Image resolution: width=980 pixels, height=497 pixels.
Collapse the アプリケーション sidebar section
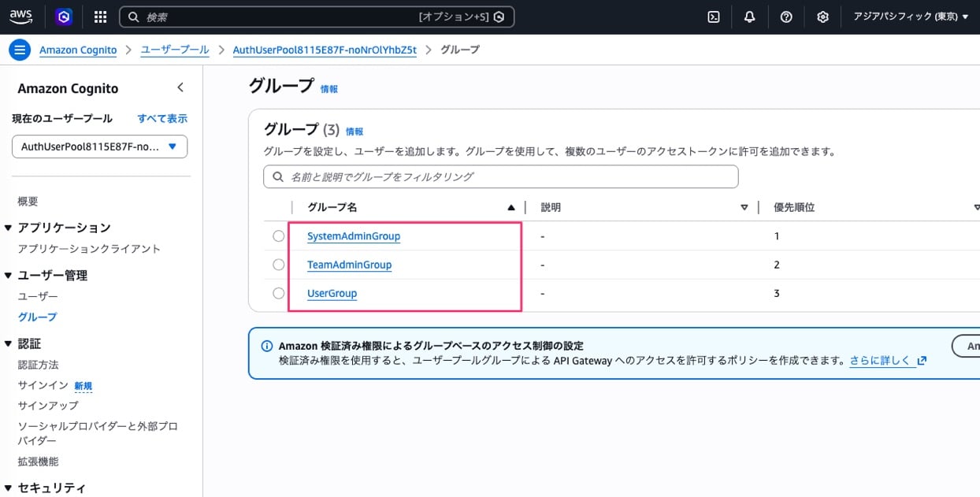tap(9, 228)
